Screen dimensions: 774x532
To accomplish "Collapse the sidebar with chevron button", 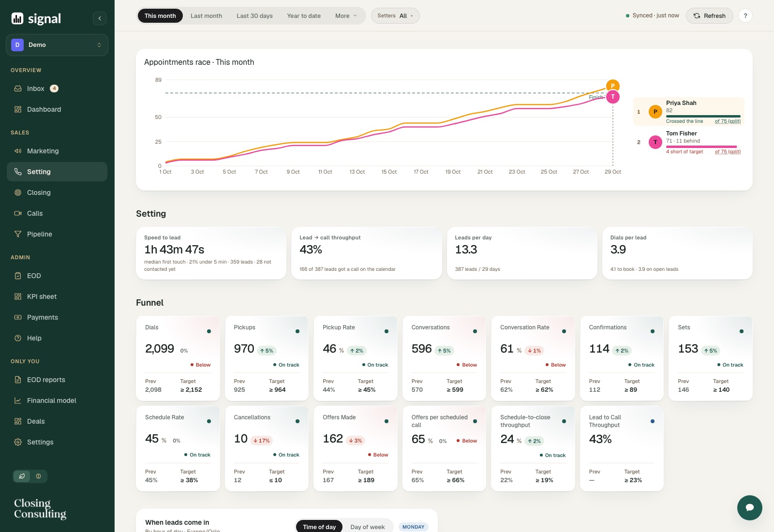I will (x=100, y=18).
